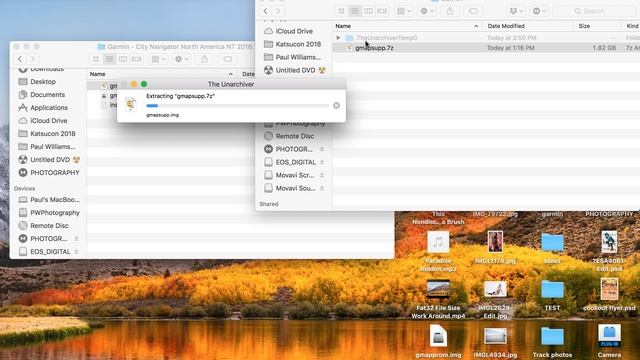This screenshot has height=360, width=640.
Task: Click Share button in front Finder window
Action: point(450,11)
